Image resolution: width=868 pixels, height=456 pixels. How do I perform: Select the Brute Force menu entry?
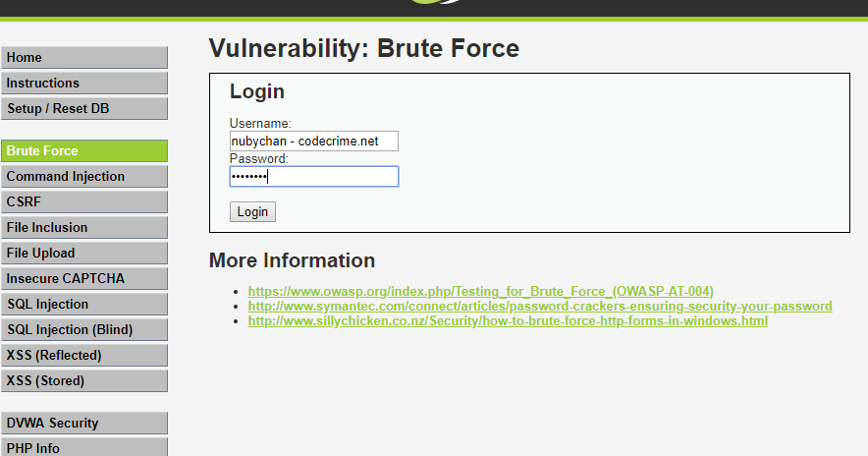[84, 150]
